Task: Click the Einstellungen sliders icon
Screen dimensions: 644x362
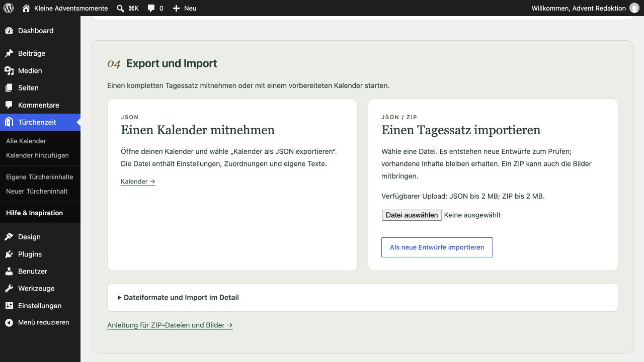Action: (x=9, y=306)
